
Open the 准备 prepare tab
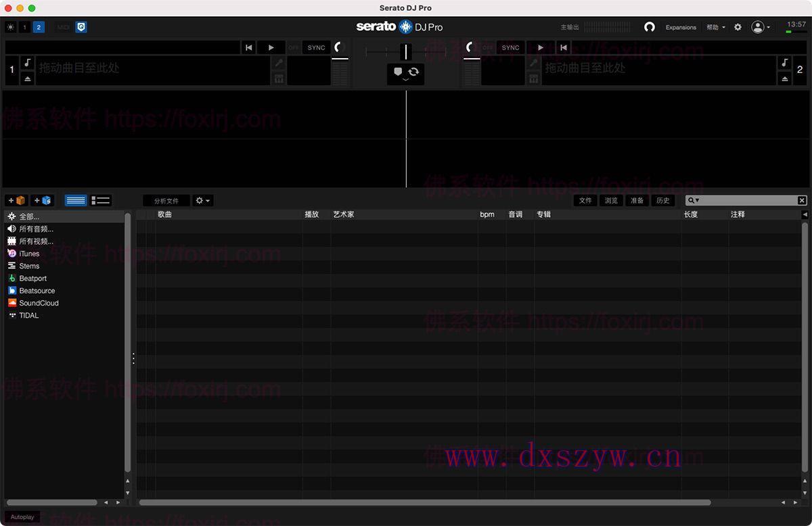(x=637, y=201)
